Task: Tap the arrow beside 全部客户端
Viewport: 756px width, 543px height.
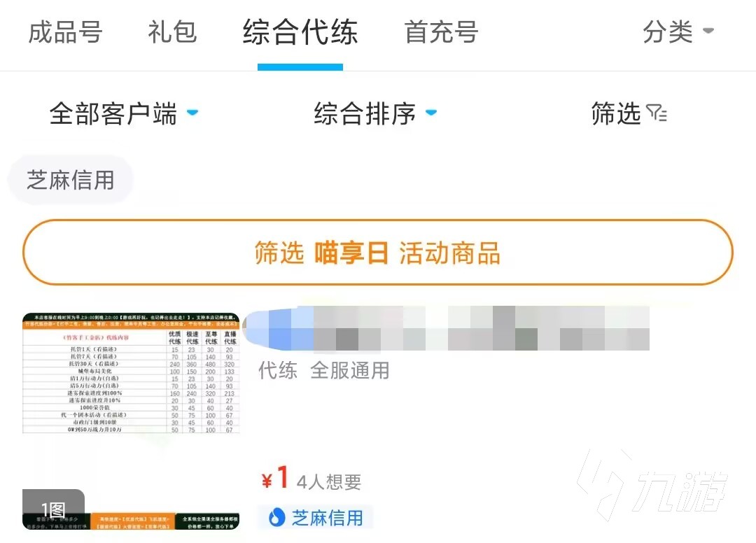Action: (193, 113)
